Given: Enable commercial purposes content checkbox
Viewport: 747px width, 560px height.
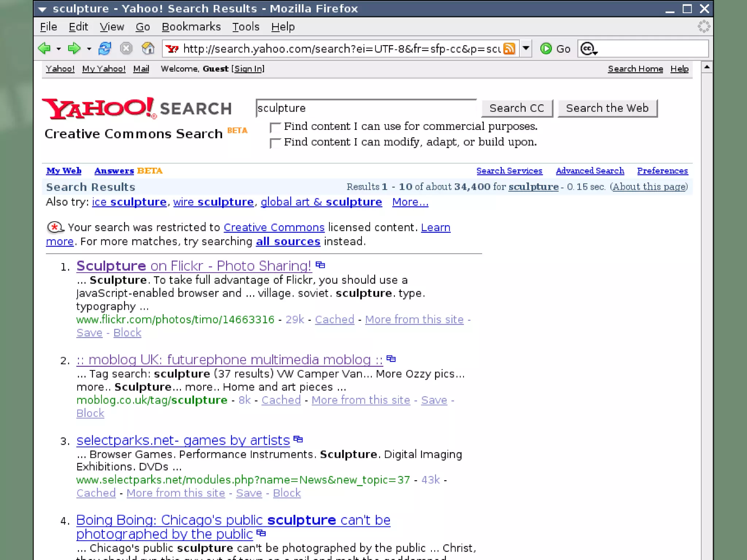Looking at the screenshot, I should pyautogui.click(x=275, y=127).
